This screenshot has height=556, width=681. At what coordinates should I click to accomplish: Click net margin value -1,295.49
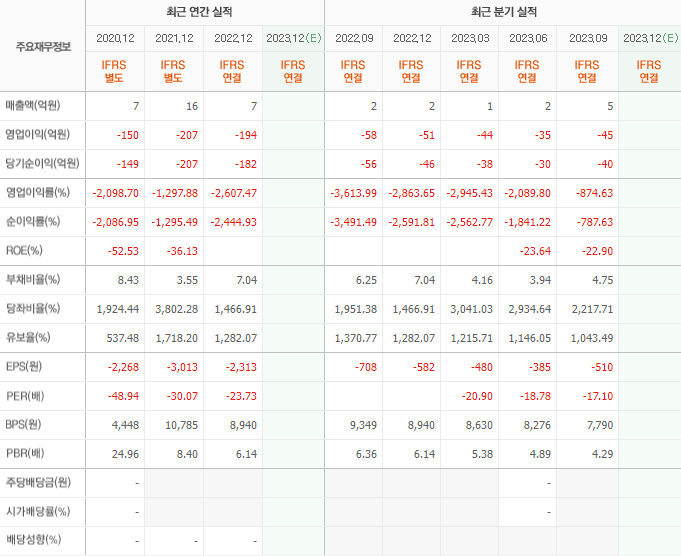[175, 222]
